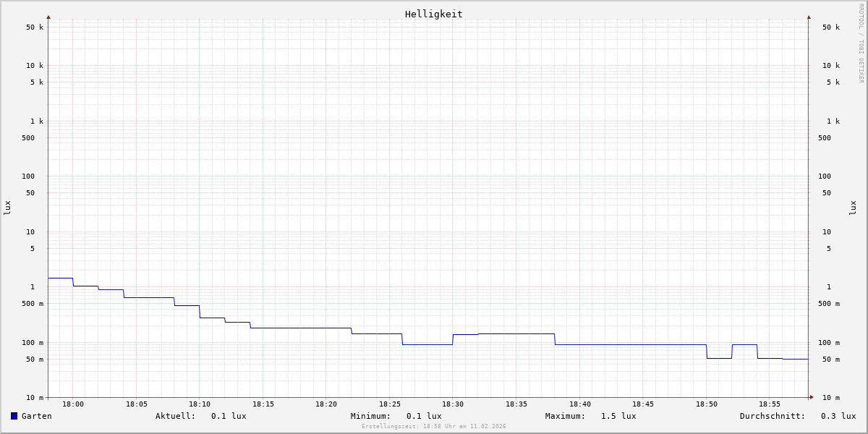Screen dimensions: 868x434
Task: Click the blue Garten legend color swatch
Action: [14, 416]
